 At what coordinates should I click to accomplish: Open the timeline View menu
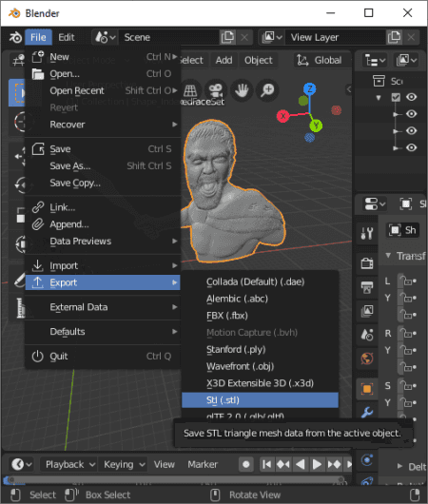point(164,464)
